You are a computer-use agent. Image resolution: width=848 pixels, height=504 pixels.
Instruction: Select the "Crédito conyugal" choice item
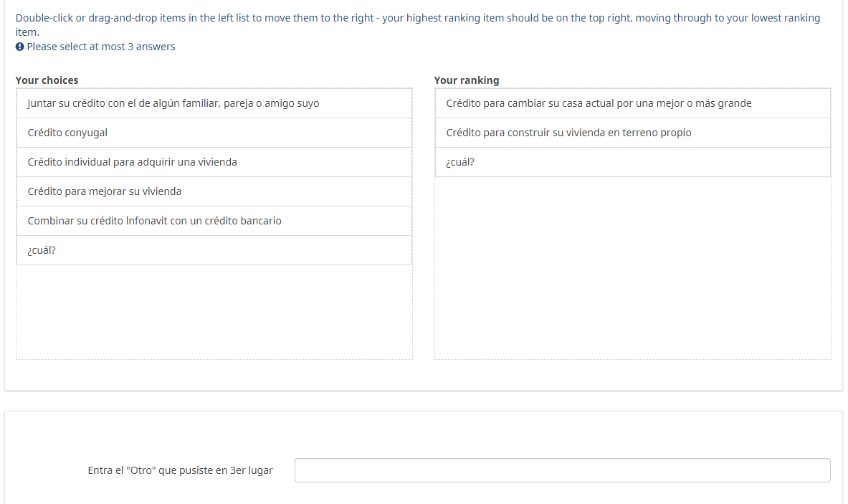tap(67, 133)
